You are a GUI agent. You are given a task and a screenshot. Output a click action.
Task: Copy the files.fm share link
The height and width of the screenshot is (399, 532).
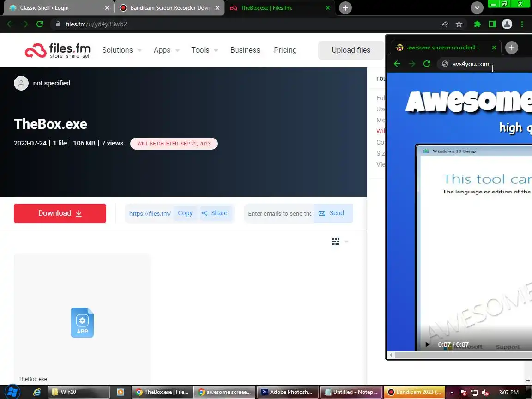185,213
